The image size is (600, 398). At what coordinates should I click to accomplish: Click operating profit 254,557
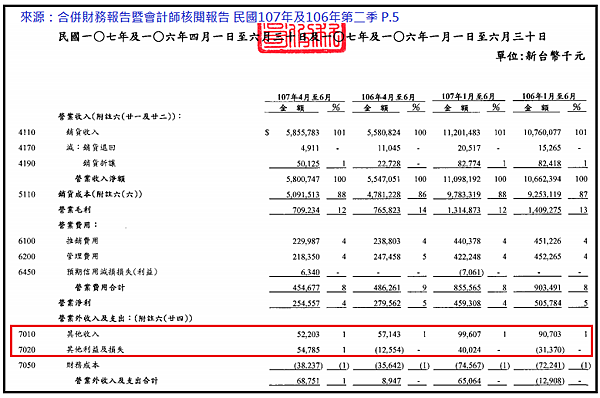[x=306, y=303]
